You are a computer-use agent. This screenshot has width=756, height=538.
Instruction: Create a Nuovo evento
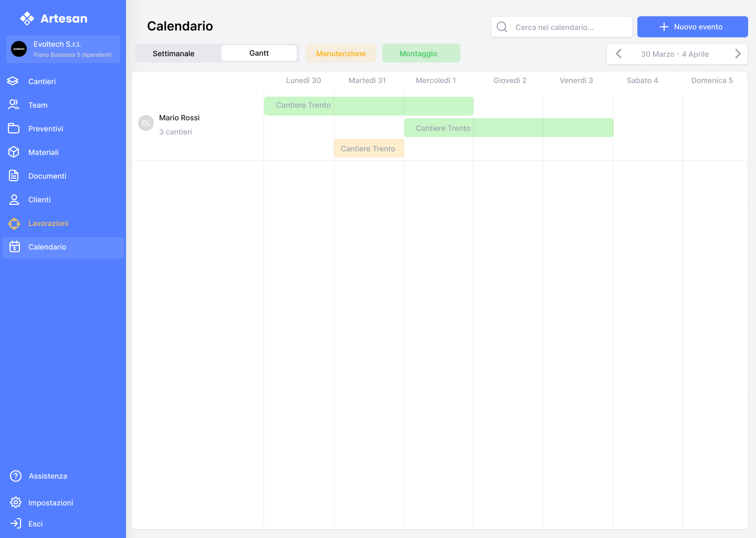692,27
